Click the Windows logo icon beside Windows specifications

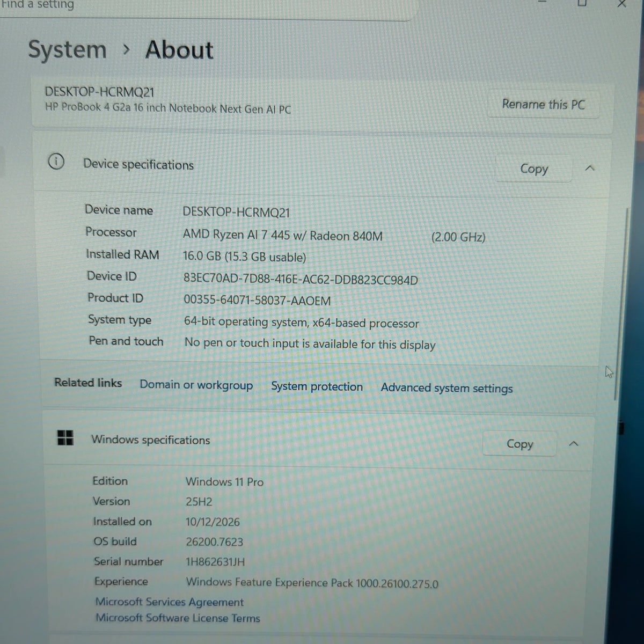pos(65,437)
